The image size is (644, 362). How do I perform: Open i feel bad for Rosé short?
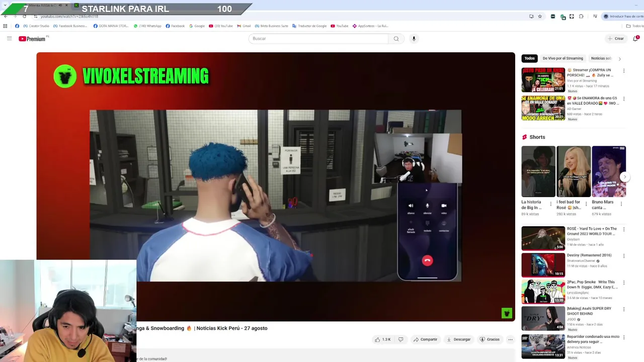[574, 171]
